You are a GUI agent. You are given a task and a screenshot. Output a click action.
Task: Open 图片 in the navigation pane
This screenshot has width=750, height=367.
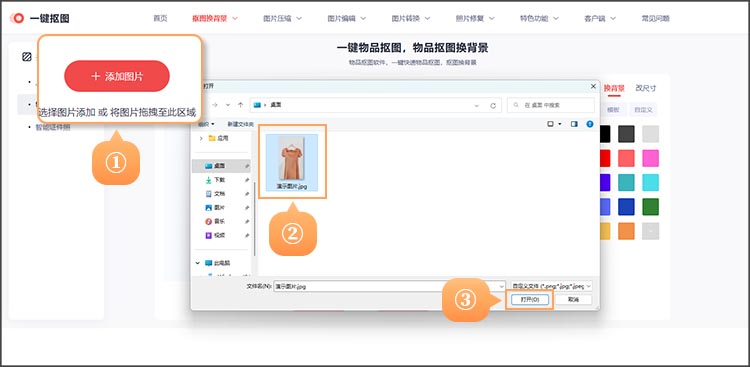[x=221, y=208]
